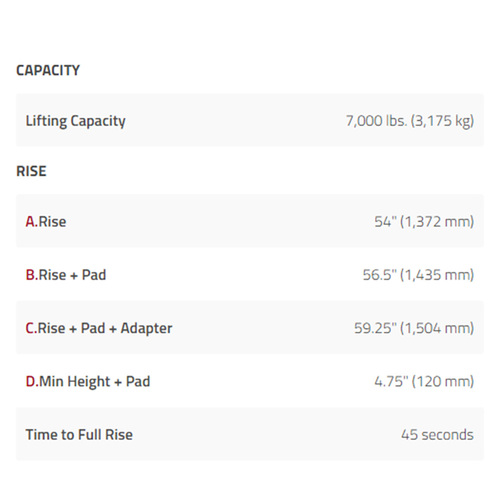This screenshot has width=500, height=500.
Task: Click the 54" (1,372 mm) value
Action: [424, 222]
